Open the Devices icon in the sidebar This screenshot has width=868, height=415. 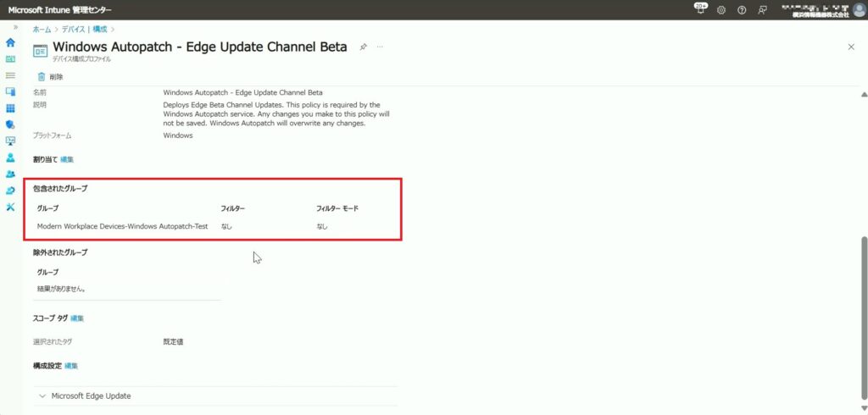click(10, 91)
